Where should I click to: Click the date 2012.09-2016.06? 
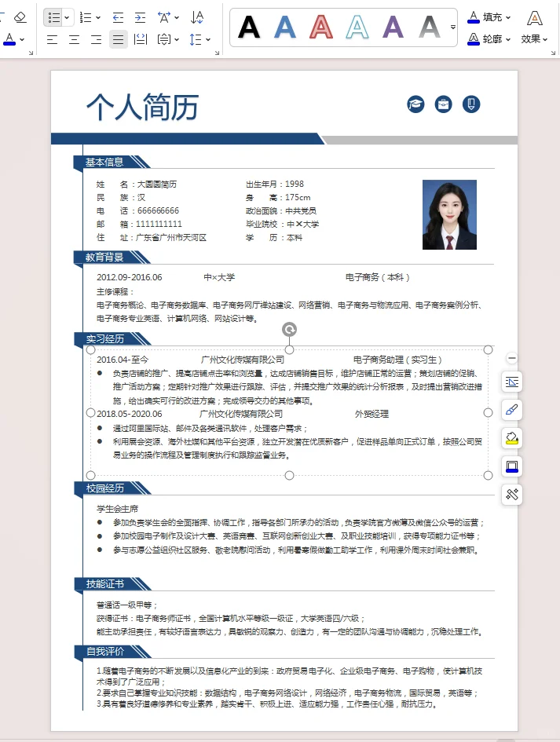click(130, 277)
